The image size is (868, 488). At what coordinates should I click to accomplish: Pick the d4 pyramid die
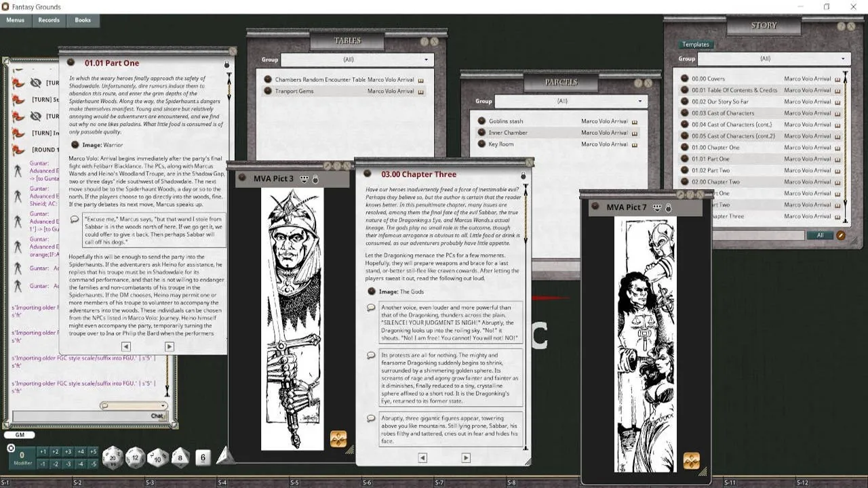tap(225, 456)
